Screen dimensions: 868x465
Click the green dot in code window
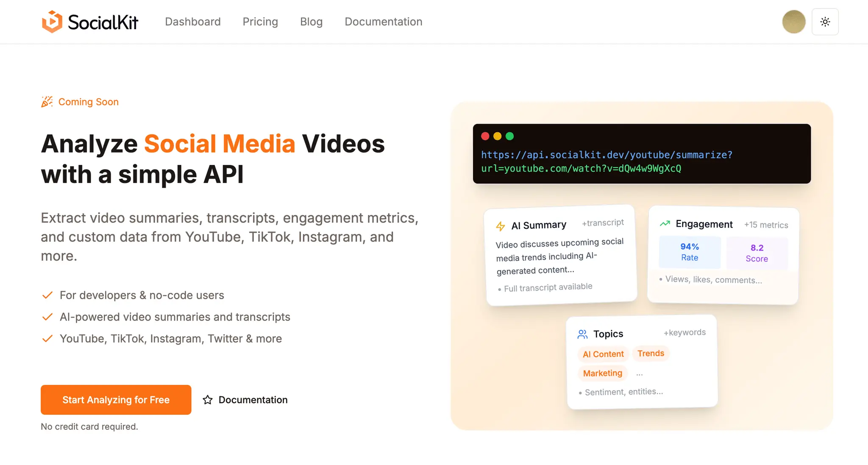click(510, 136)
